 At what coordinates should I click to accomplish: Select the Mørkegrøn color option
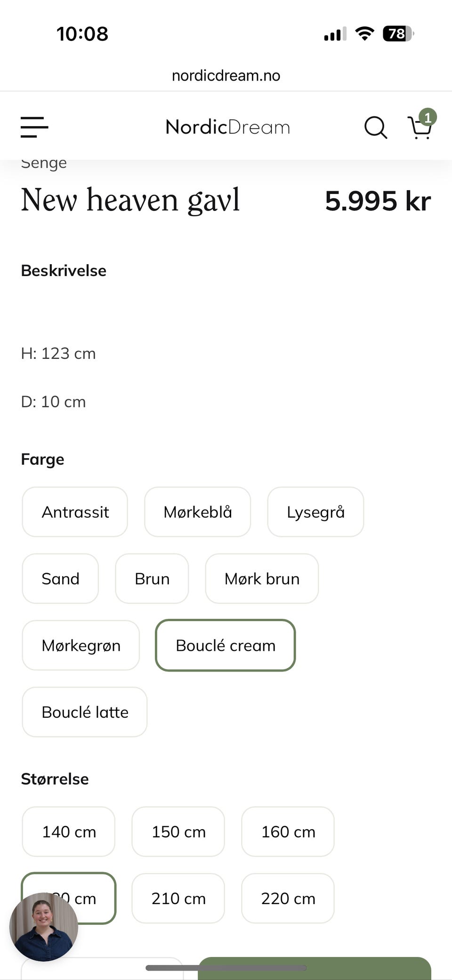(x=81, y=645)
